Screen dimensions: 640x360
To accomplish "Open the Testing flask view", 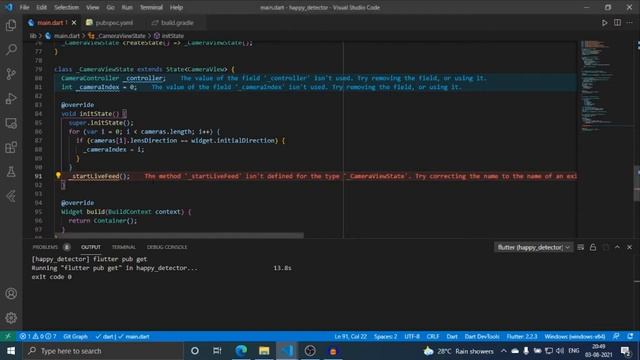I will [x=11, y=172].
